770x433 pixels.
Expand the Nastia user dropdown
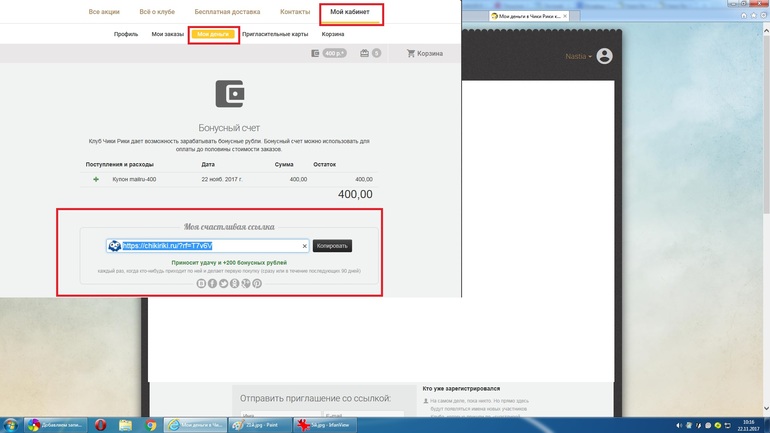point(579,57)
